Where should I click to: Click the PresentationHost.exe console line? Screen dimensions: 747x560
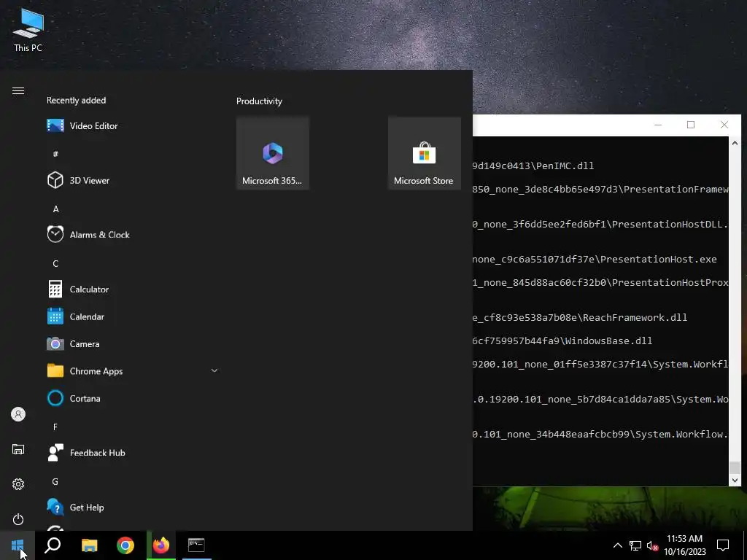(x=595, y=259)
